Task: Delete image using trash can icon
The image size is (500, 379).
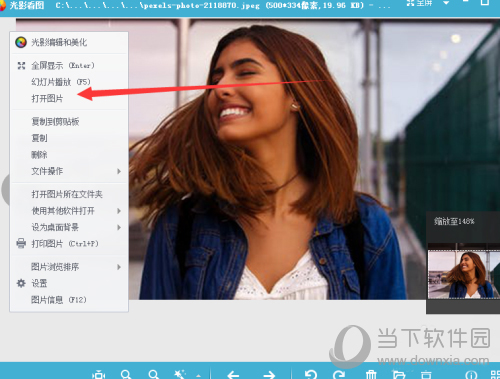Action: 371,375
